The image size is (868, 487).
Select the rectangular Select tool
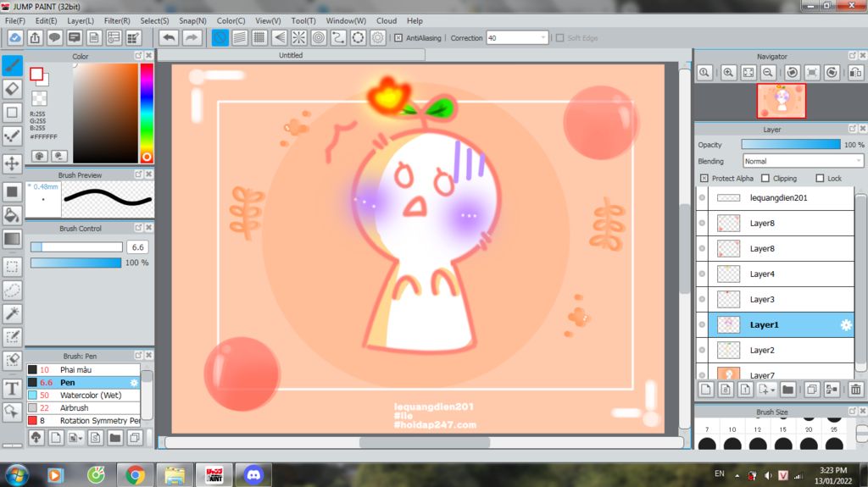point(12,267)
